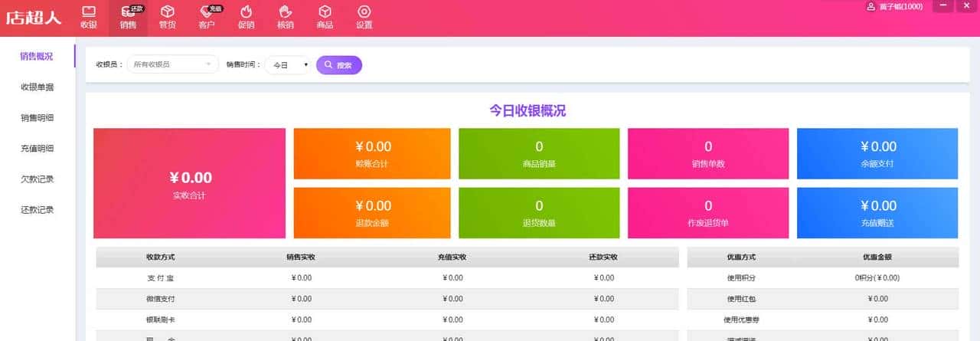Open the 销售 sales module
This screenshot has width=980, height=341.
point(129,17)
